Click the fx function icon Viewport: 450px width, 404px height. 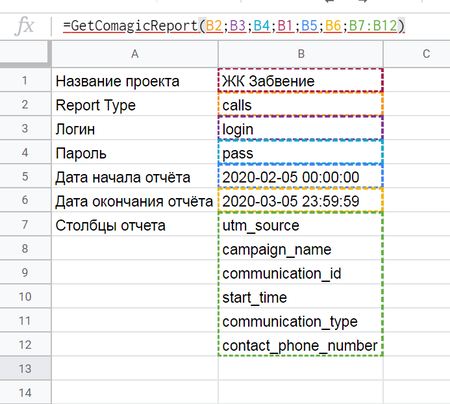point(25,26)
